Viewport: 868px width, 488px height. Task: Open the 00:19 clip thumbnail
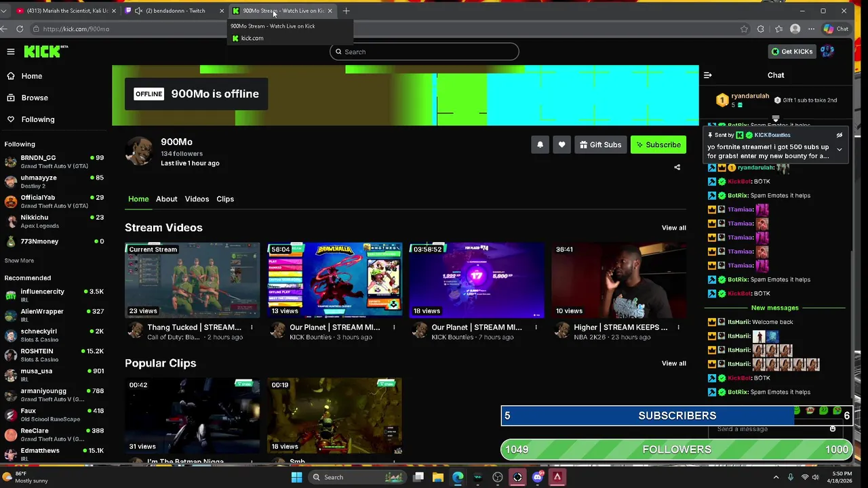click(334, 415)
